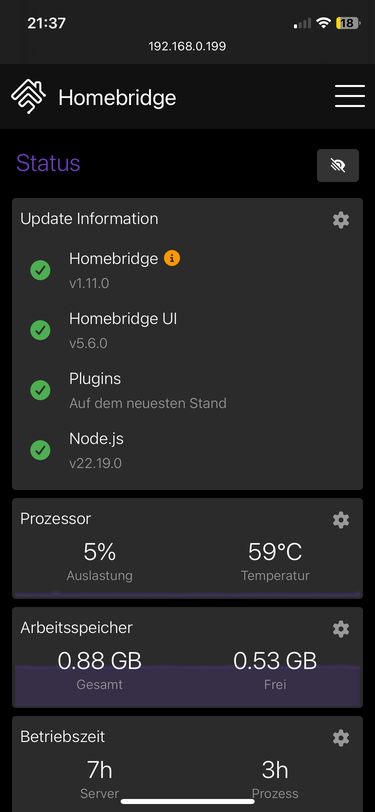
Task: Open Plugins 'Auf dem neuesten Stand' entry
Action: 148,390
